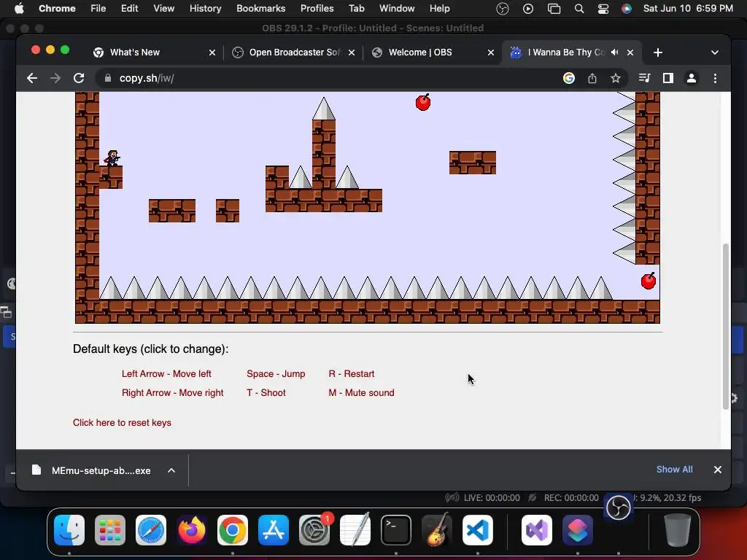Open the Chrome profile avatar
747x560 pixels.
[692, 78]
